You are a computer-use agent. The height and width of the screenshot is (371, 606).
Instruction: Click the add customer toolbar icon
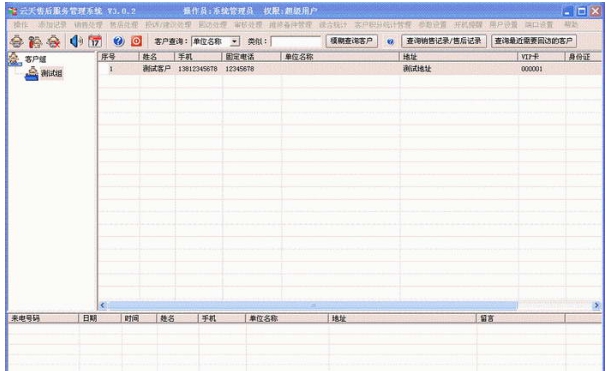pyautogui.click(x=17, y=41)
